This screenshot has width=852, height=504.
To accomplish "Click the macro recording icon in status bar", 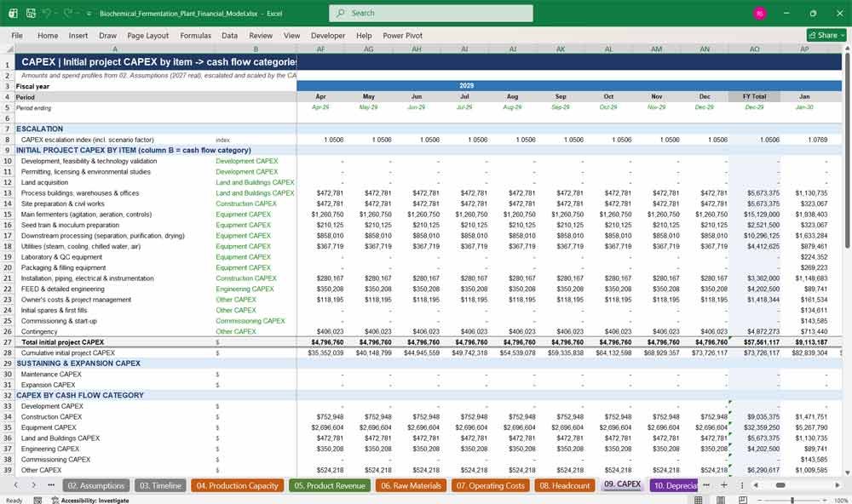I will point(37,501).
